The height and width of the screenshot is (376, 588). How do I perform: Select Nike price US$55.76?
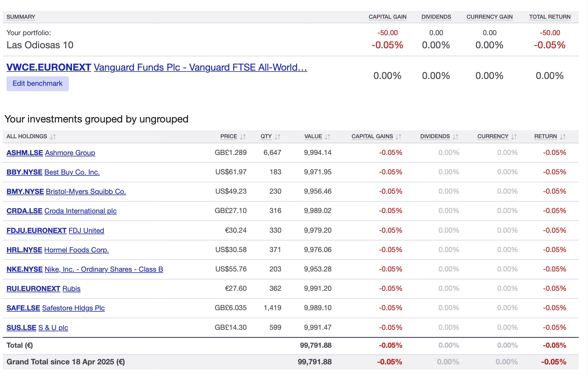pos(231,269)
